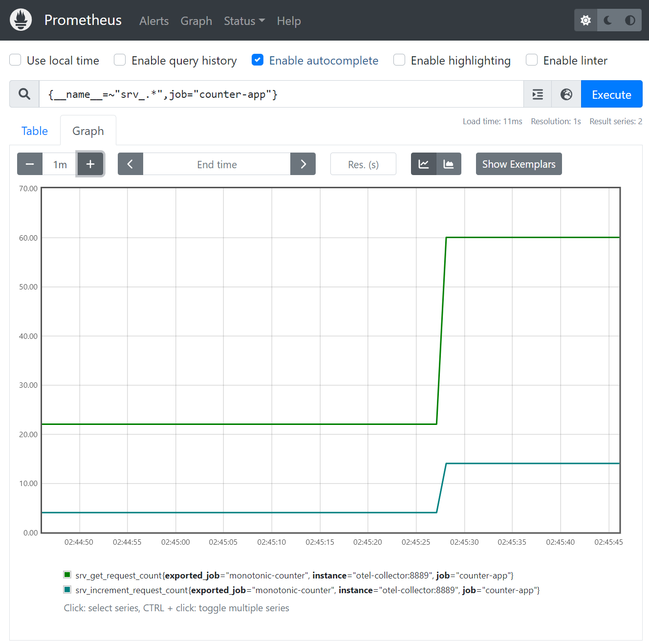Viewport: 649px width, 644px height.
Task: Click the 1m range input field
Action: (x=60, y=164)
